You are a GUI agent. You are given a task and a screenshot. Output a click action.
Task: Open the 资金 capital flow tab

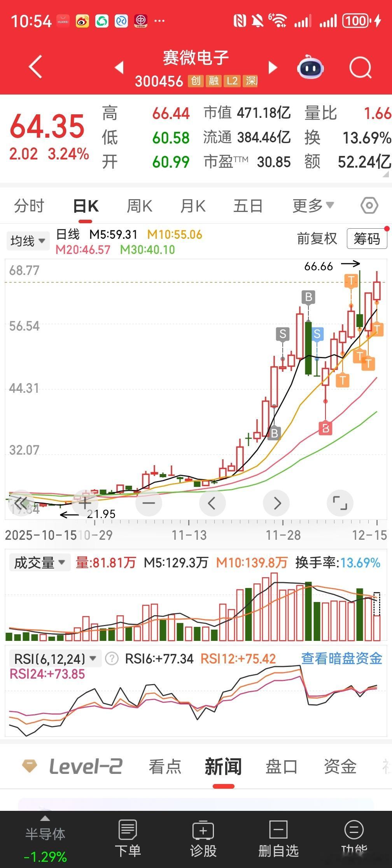point(340,766)
